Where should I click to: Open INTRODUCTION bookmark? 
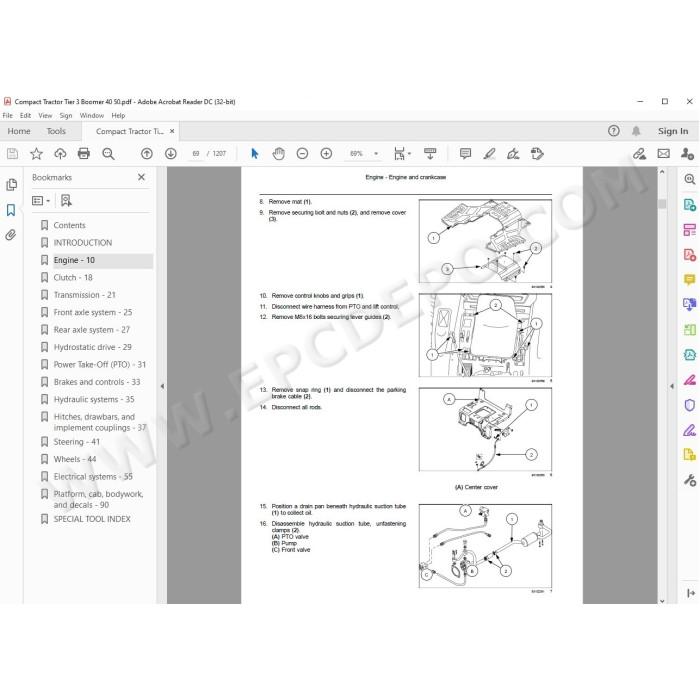click(83, 243)
